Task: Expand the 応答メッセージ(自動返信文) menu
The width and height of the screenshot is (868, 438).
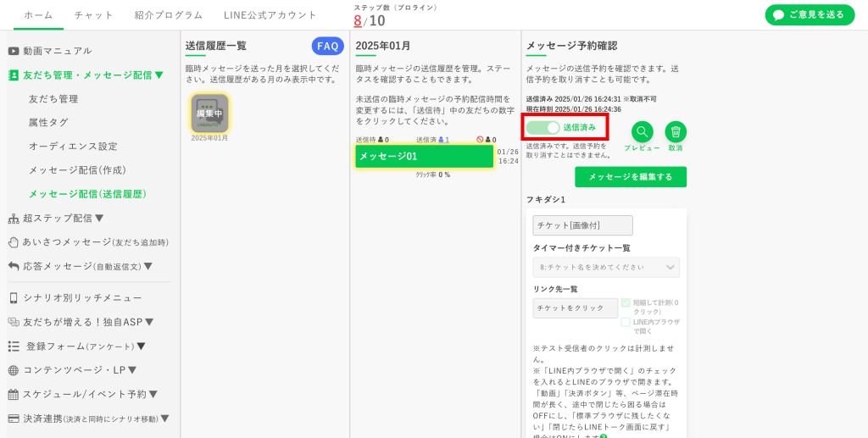Action: tap(147, 267)
